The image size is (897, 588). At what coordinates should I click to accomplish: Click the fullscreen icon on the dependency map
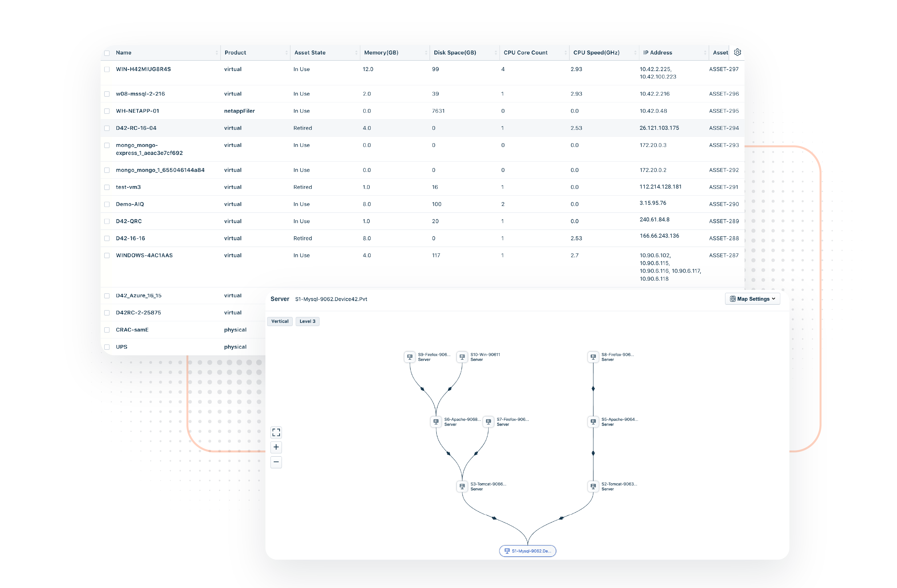click(x=276, y=432)
